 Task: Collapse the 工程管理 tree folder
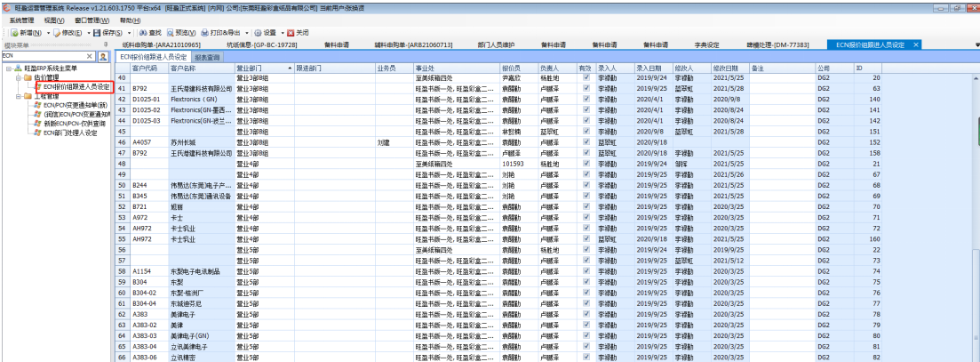[x=18, y=96]
